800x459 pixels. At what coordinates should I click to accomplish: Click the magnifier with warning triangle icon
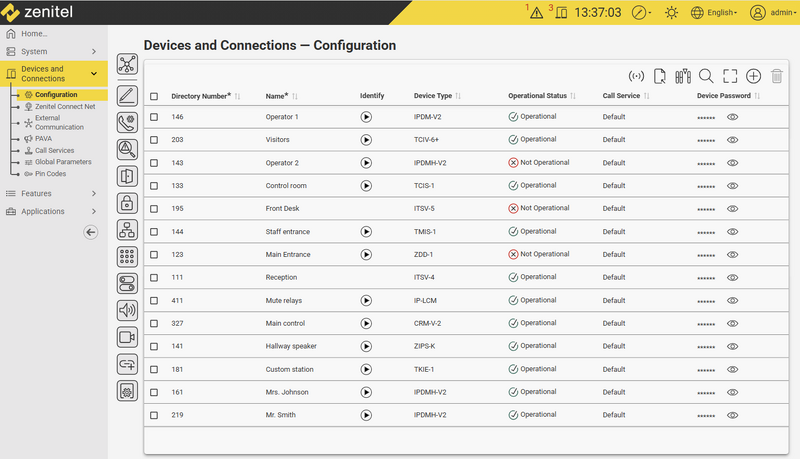coord(127,149)
